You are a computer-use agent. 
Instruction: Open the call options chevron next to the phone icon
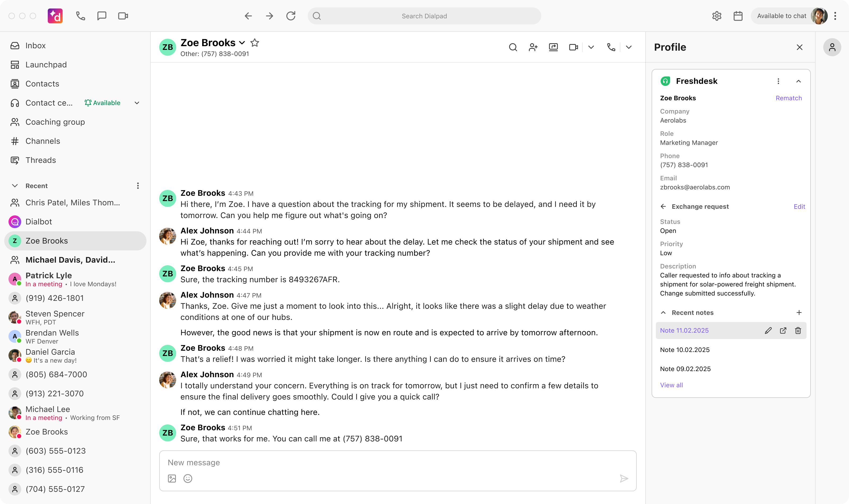point(629,47)
